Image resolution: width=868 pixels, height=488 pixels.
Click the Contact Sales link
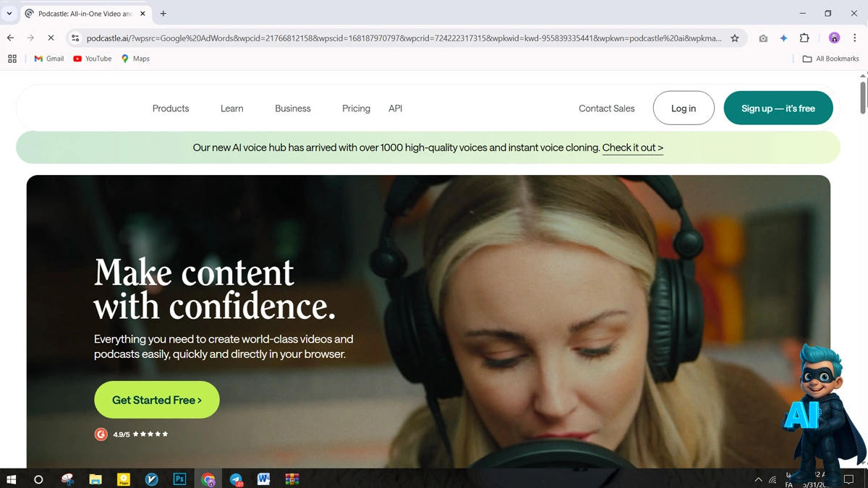tap(607, 108)
